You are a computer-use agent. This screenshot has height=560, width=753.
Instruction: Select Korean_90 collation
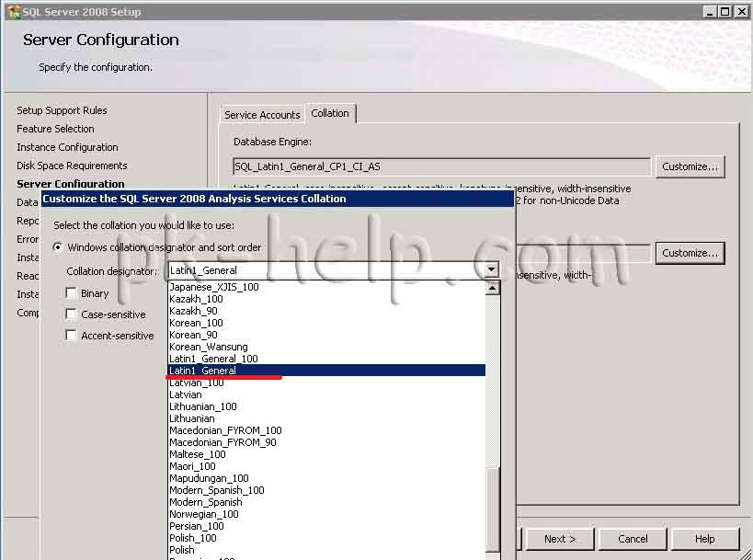pos(327,335)
